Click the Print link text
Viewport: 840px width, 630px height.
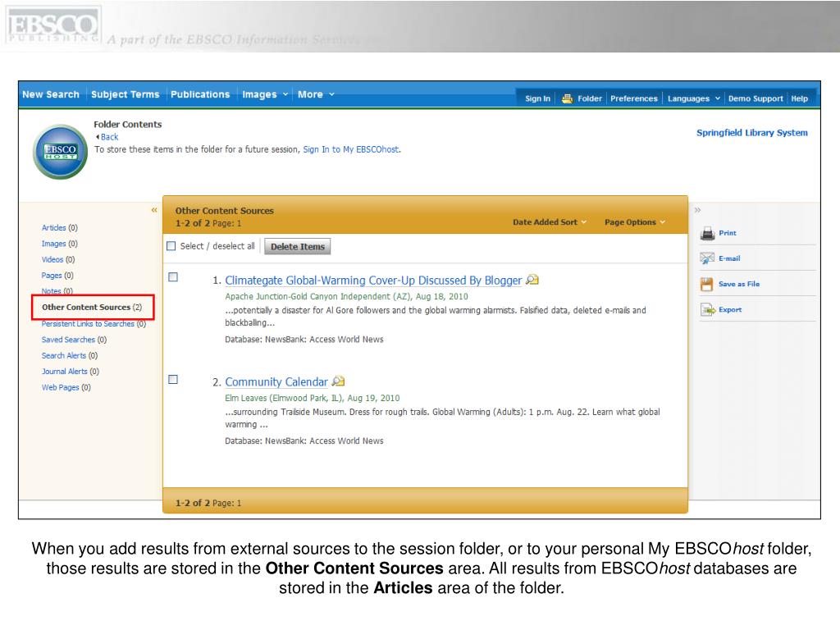point(728,233)
